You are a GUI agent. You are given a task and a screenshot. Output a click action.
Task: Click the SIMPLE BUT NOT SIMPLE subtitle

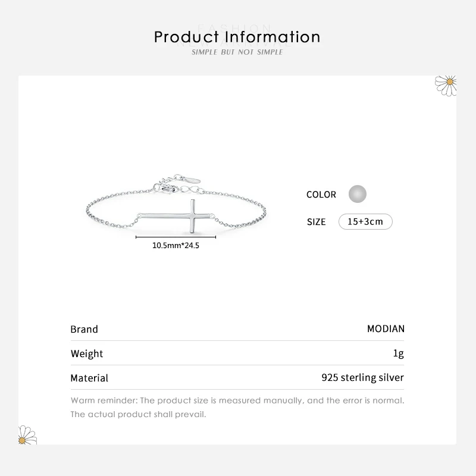tap(237, 52)
